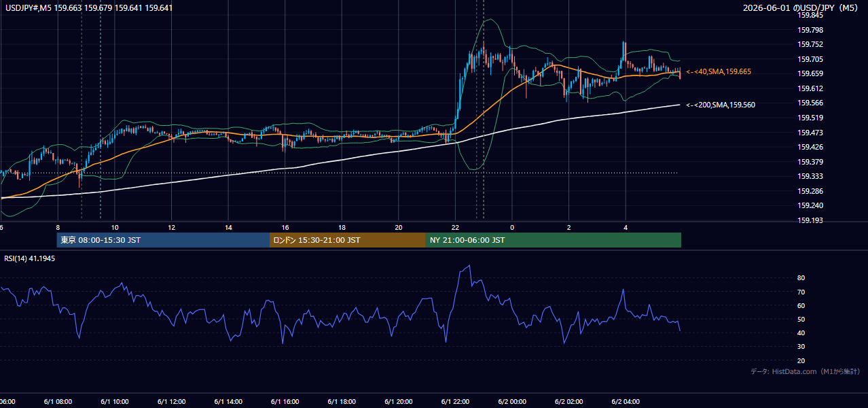Click price axis value 159.426
The width and height of the screenshot is (868, 408).
[x=811, y=147]
